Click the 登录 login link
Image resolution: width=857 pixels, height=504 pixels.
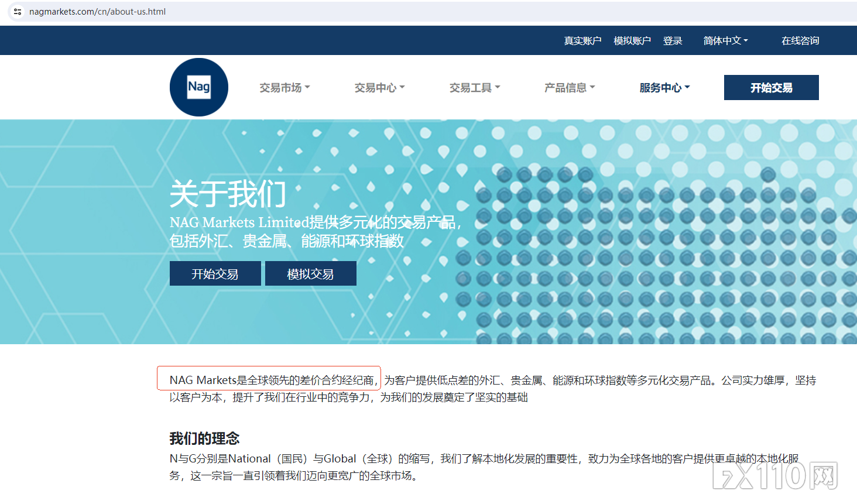point(673,41)
